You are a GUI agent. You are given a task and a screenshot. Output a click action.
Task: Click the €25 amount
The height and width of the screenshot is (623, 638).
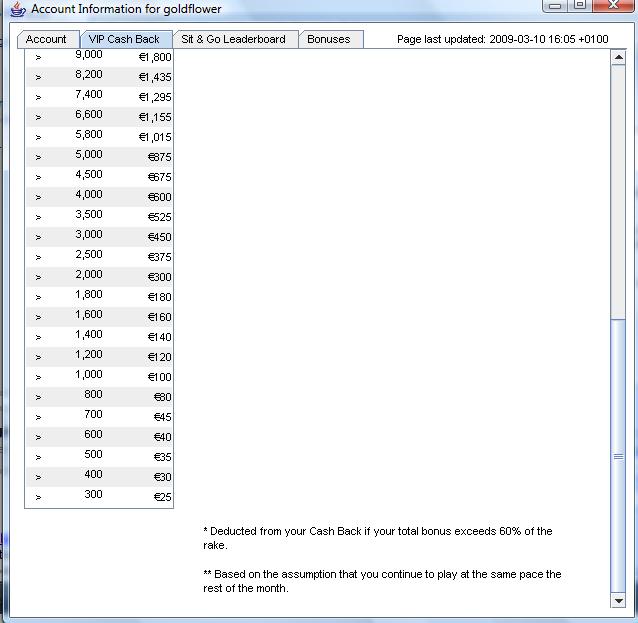[x=162, y=497]
